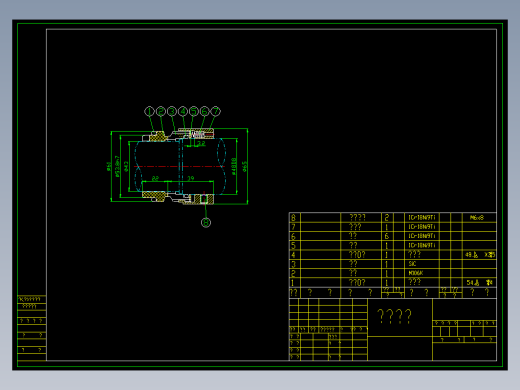Image resolution: width=520 pixels, height=390 pixels.
Task: Click the 22 dimension left of 19
Action: tap(155, 178)
